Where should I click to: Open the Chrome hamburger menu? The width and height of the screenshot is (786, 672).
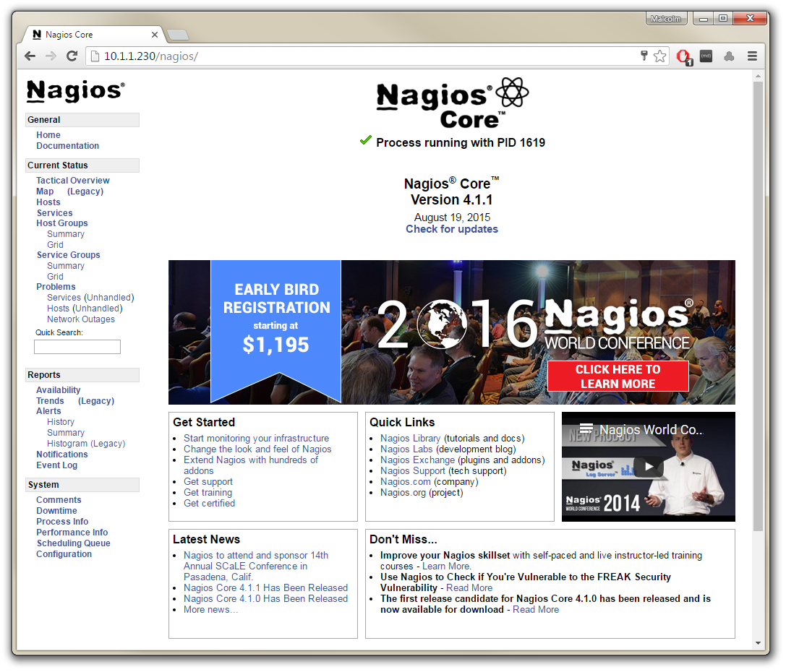click(x=752, y=55)
